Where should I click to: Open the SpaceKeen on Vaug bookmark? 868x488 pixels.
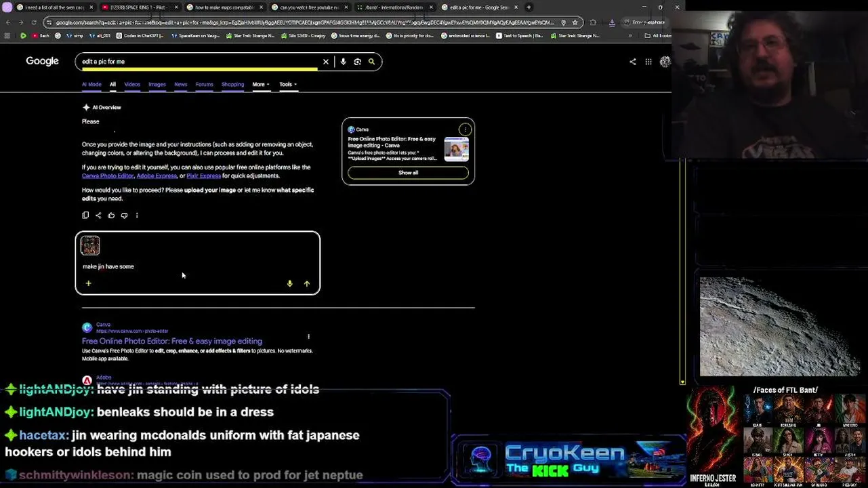pyautogui.click(x=197, y=35)
